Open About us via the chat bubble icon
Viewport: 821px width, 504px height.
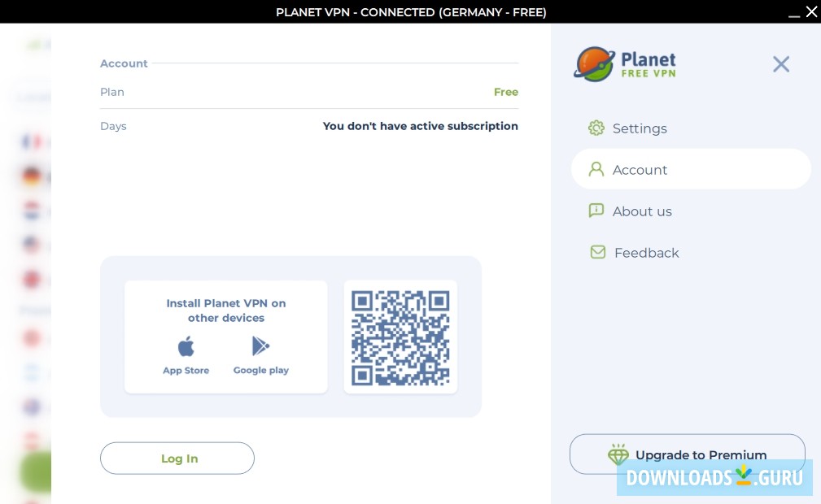pyautogui.click(x=596, y=211)
